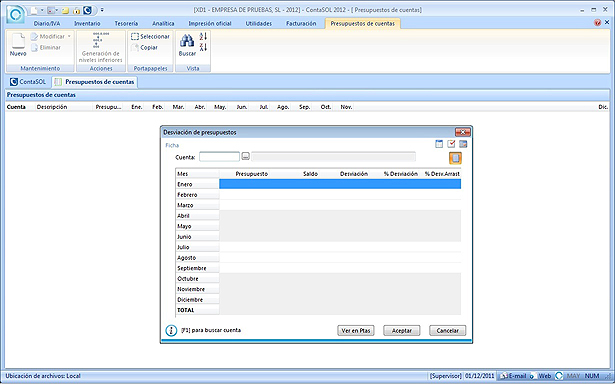Image resolution: width=615 pixels, height=384 pixels.
Task: Open the ContaSOL application menu orb
Action: click(x=16, y=15)
